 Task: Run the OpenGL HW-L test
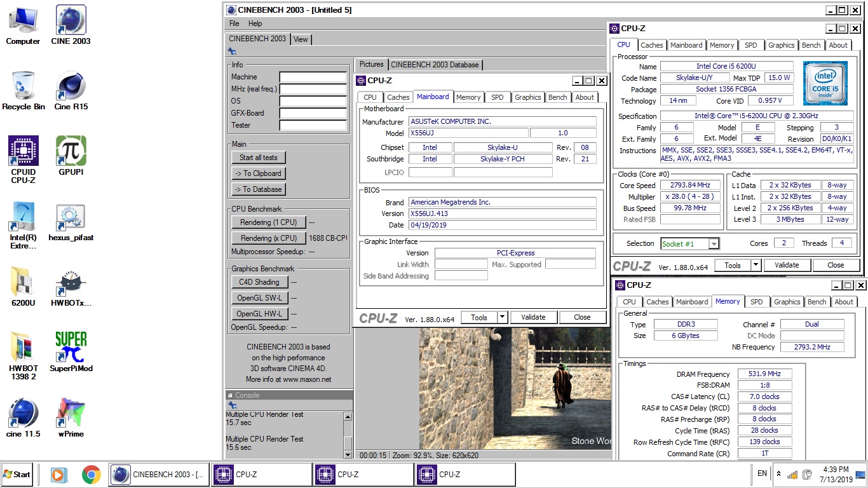coord(259,314)
